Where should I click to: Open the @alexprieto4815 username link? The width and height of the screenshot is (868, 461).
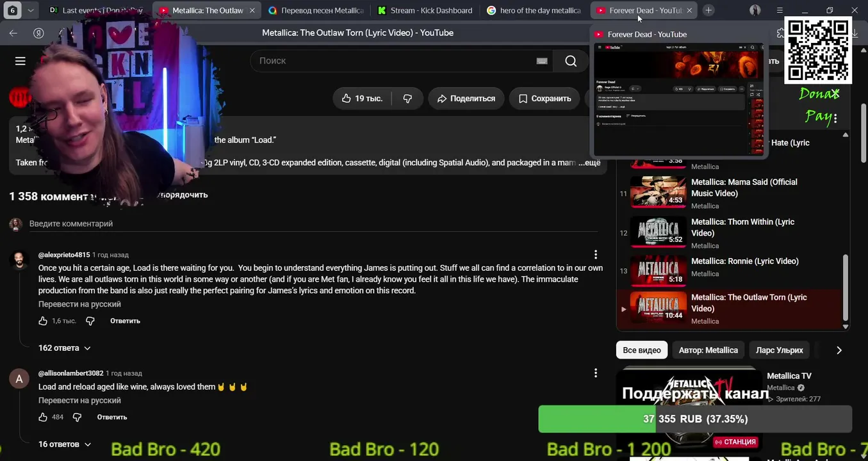(64, 255)
